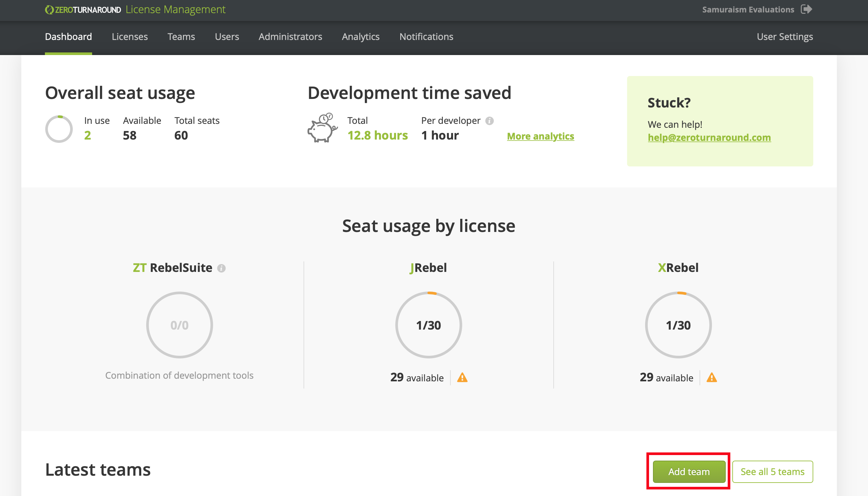Switch to the Teams tab
868x496 pixels.
(181, 36)
